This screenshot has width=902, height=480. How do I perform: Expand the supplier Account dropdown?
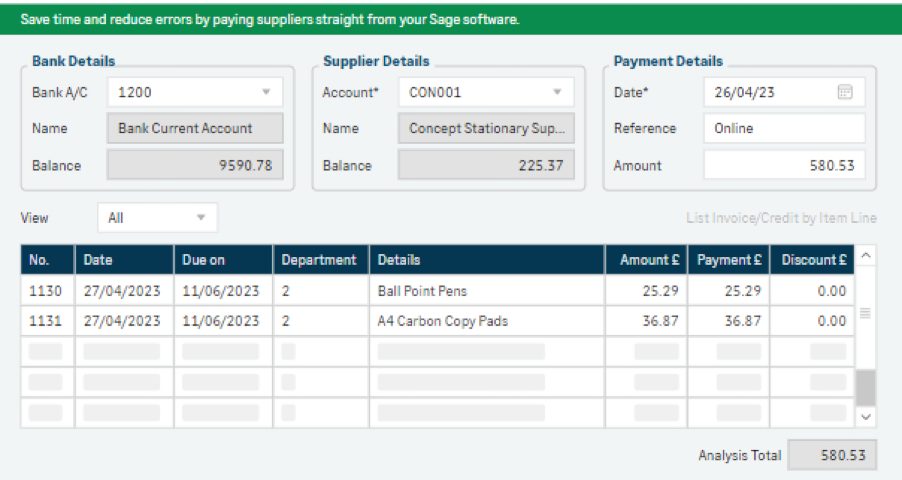(557, 92)
